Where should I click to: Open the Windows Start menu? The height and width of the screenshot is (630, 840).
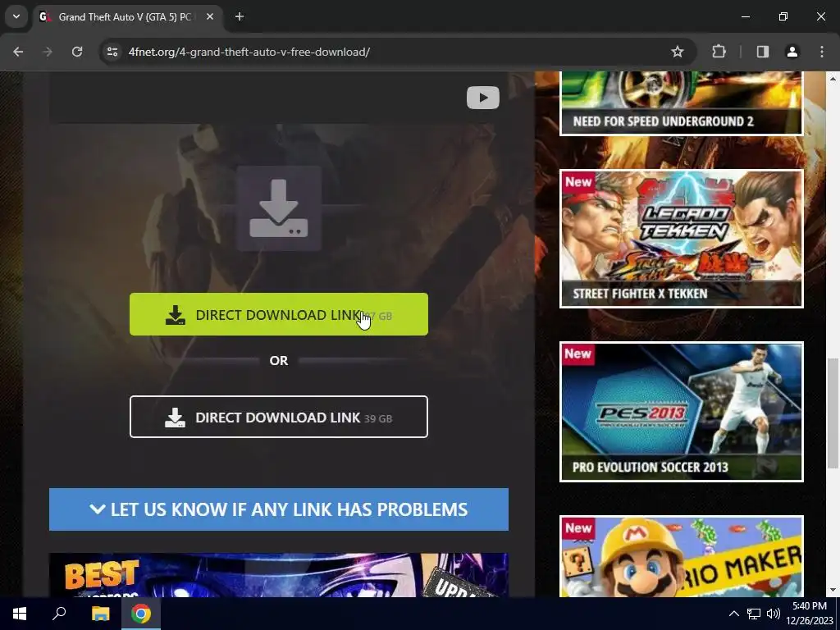click(20, 614)
